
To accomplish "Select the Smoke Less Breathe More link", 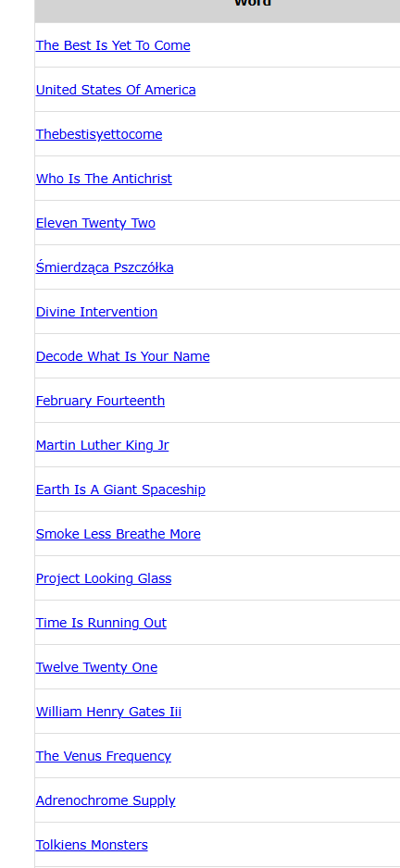I will coord(119,534).
